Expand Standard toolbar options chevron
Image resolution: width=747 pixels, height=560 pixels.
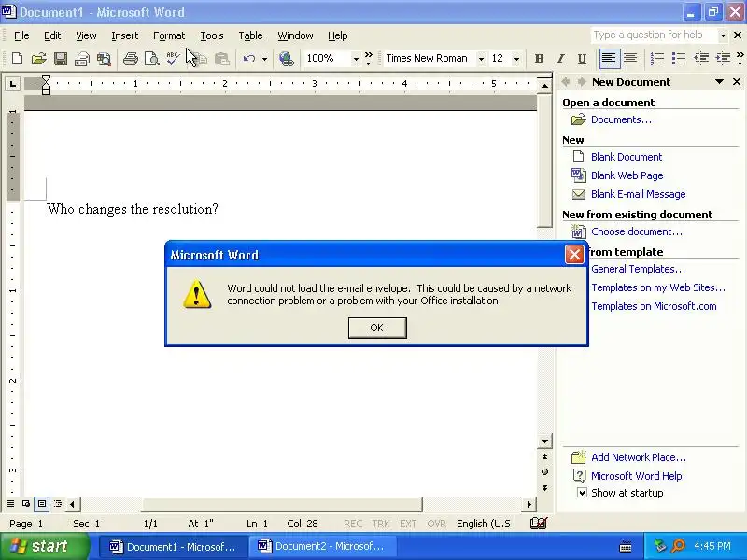[368, 59]
